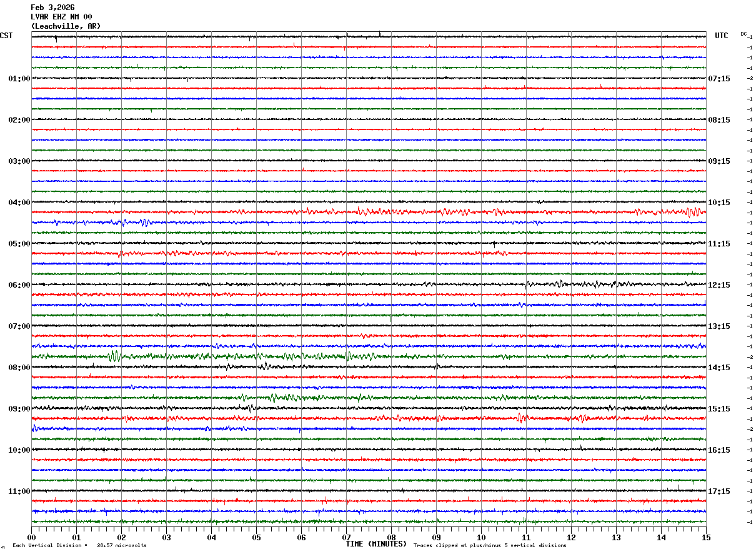Click the date label 'Feb 3,2026'
Image resolution: width=756 pixels, height=554 pixels.
52,8
